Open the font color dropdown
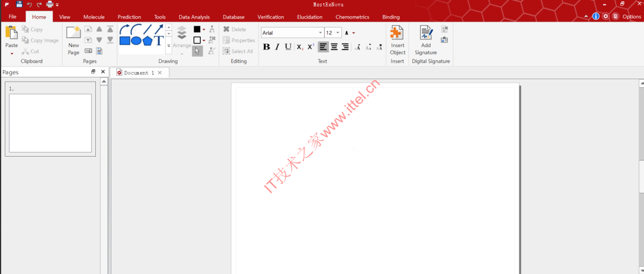The image size is (644, 274). coord(354,33)
